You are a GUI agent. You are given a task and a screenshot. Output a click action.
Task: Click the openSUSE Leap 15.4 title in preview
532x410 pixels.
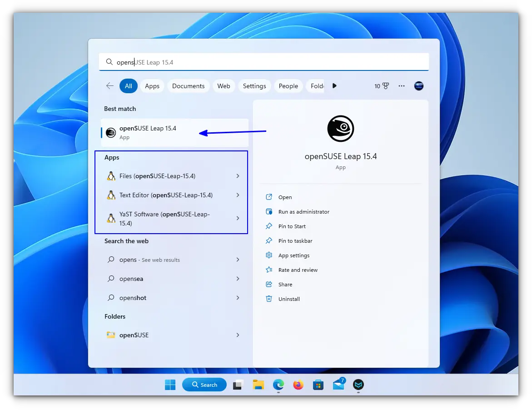[x=340, y=156]
